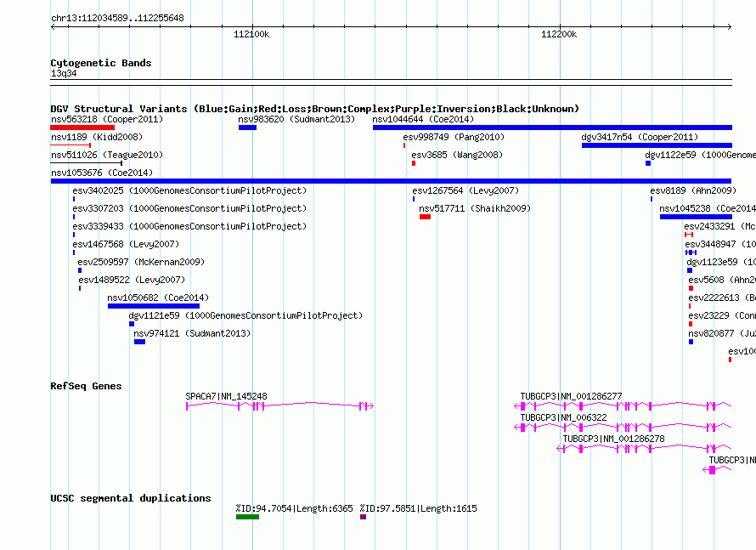
Task: Click the %ID:94.7054|Length:6365 label
Action: pos(294,508)
